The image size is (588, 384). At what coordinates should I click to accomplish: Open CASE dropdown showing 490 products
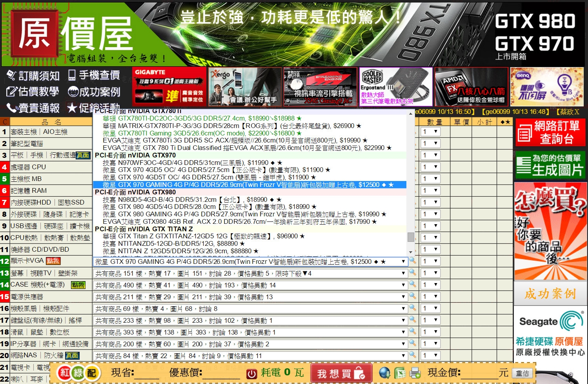point(250,285)
